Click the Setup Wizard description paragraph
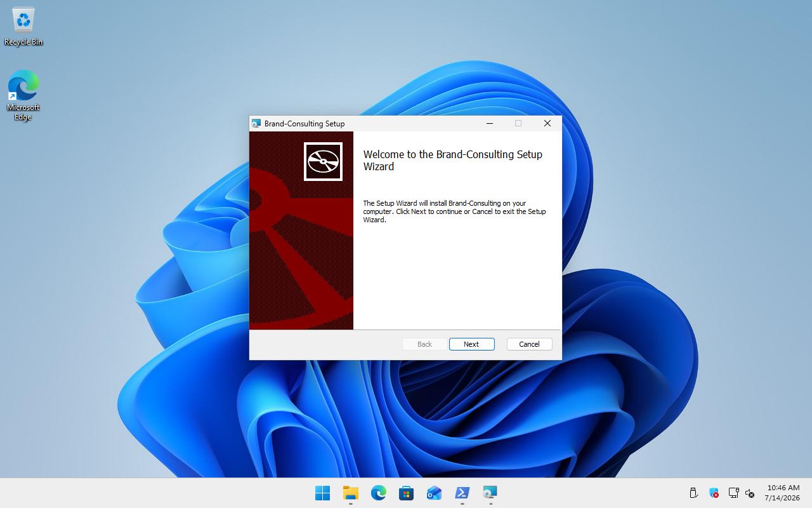Screen dimensions: 812x508 coord(454,211)
